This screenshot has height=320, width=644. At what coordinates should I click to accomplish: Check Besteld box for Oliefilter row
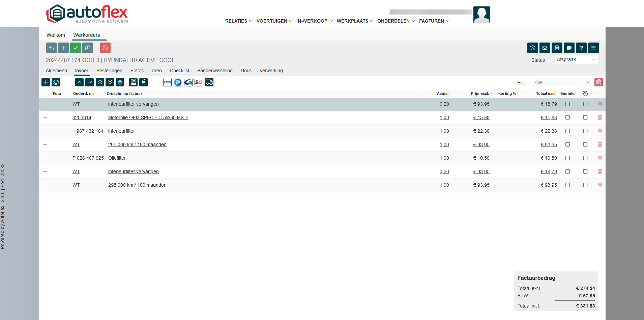tap(567, 158)
